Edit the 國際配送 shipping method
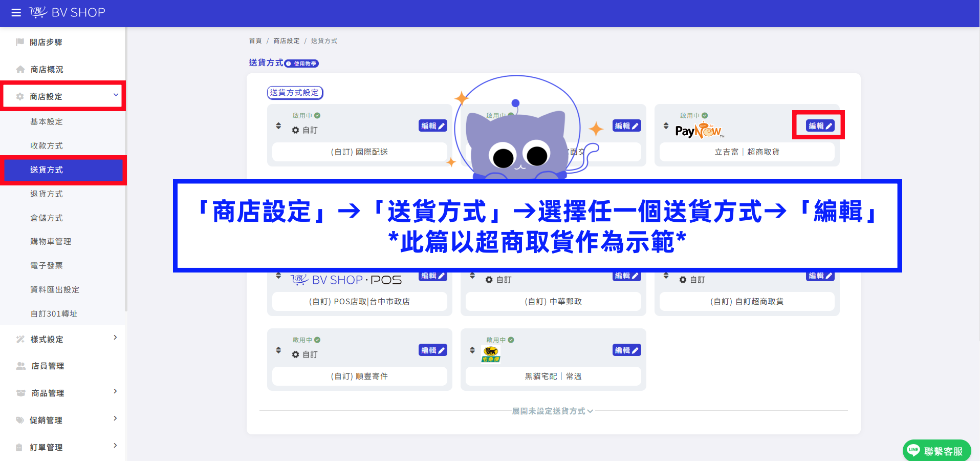This screenshot has width=980, height=461. click(x=433, y=126)
